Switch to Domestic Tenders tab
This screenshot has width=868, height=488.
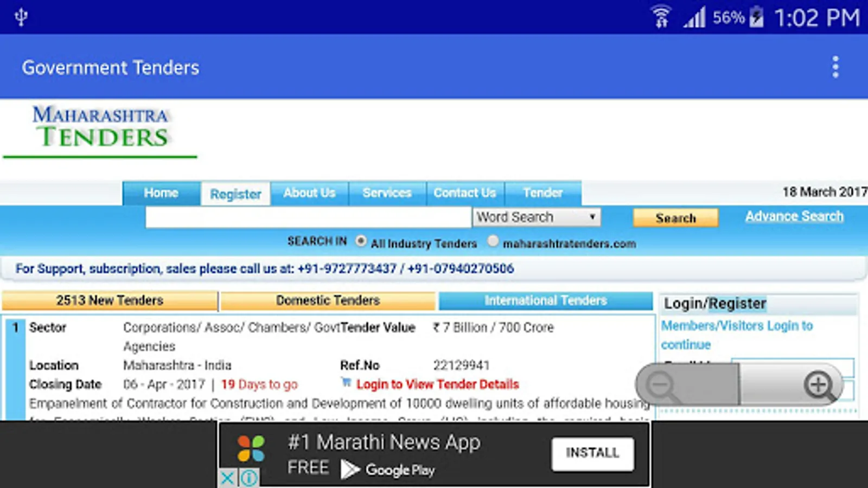point(328,300)
